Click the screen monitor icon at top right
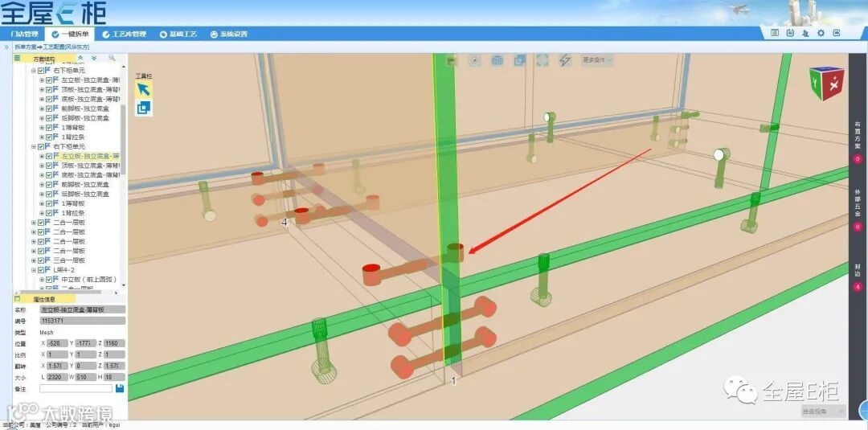This screenshot has height=430, width=868. (x=775, y=33)
